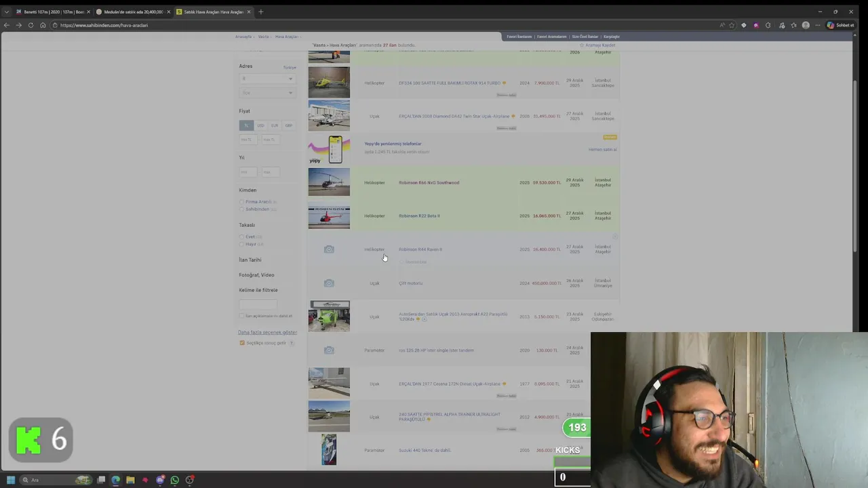Open the İl city dropdown
Image resolution: width=868 pixels, height=488 pixels.
coord(267,79)
